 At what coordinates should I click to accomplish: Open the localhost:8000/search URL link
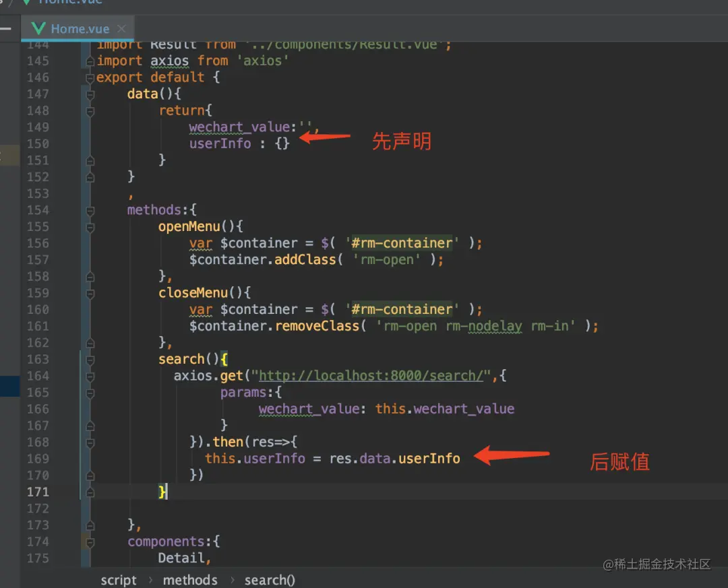point(371,375)
